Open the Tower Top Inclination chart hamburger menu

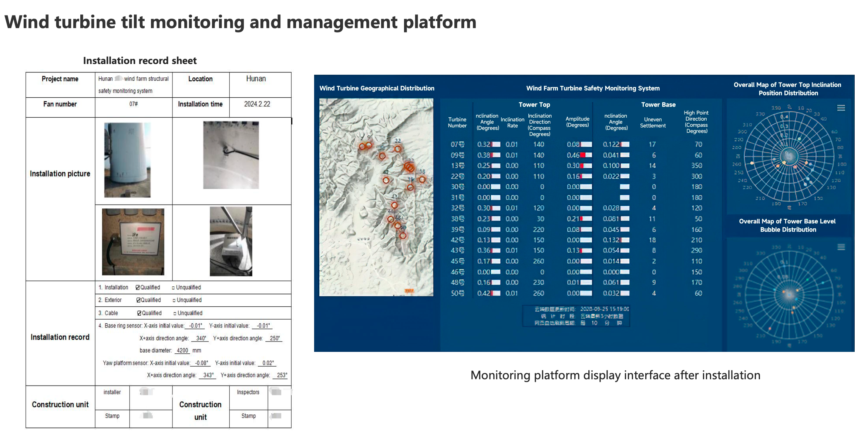841,108
